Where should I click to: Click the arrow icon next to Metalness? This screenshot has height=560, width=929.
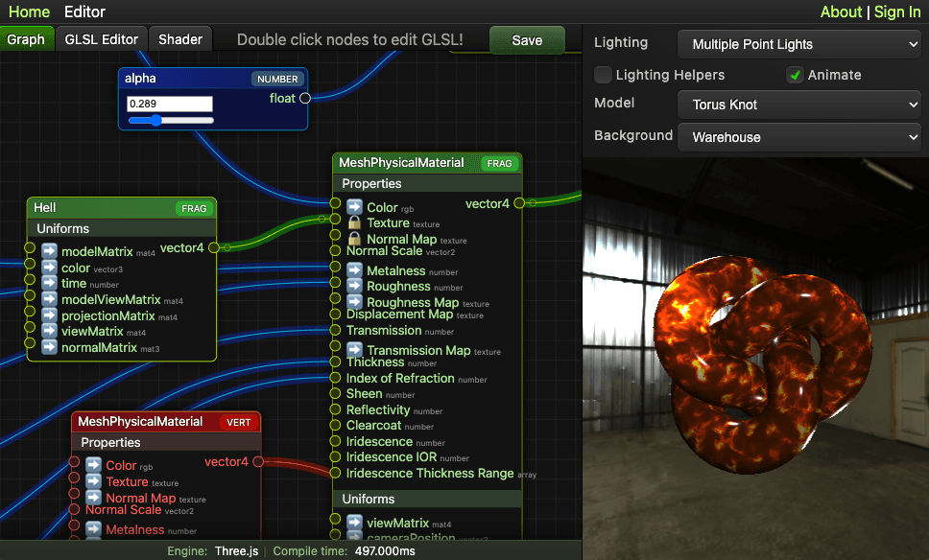354,271
